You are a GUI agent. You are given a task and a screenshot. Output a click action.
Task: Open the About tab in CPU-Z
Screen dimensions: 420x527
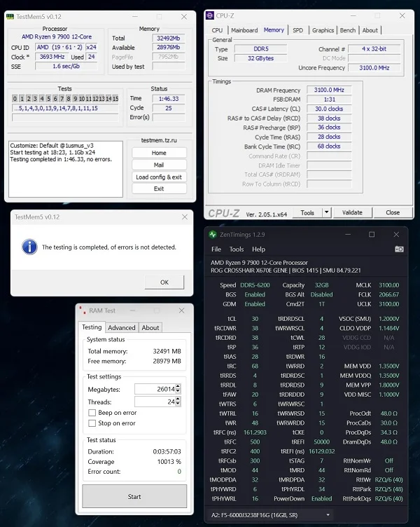coord(370,30)
